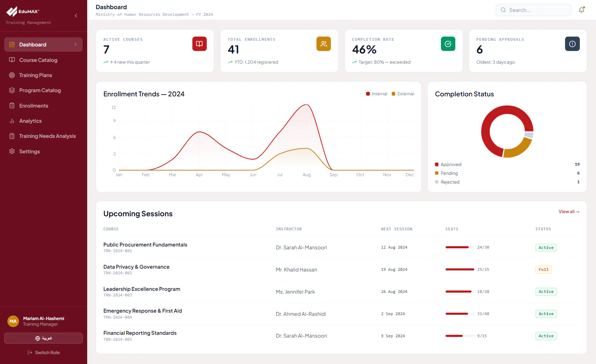Click the Full status badge

544,270
